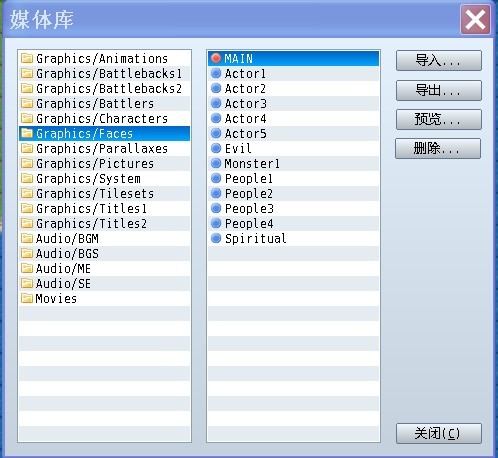This screenshot has width=498, height=458.
Task: Click the folder icon beside Graphics/Parallaxes
Action: coord(27,148)
